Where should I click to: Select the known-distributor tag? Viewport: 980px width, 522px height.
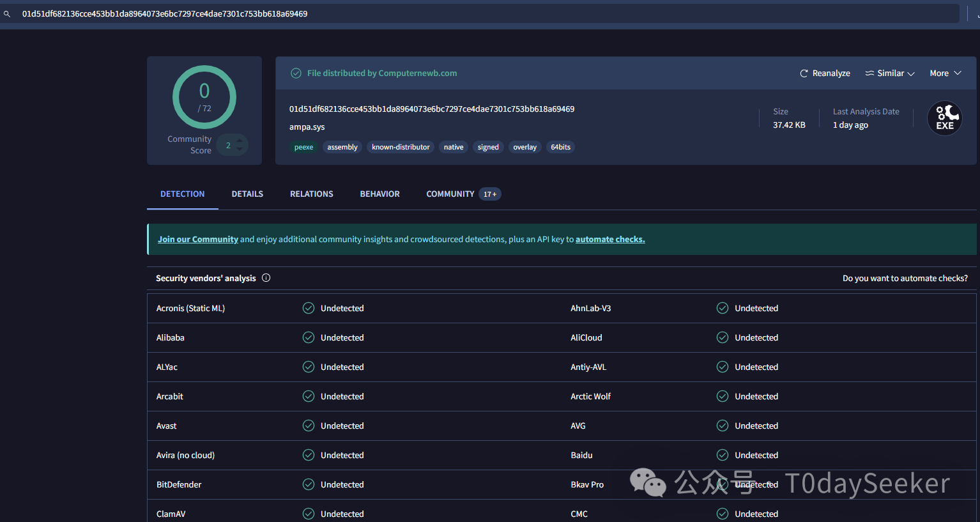(x=401, y=147)
